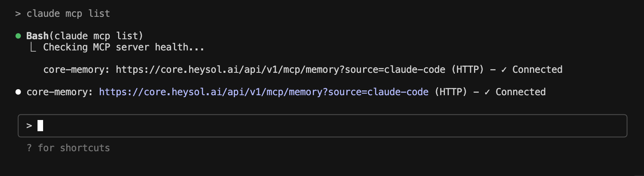Click the block cursor in the input box
Viewport: 644px width, 176px height.
[x=40, y=126]
